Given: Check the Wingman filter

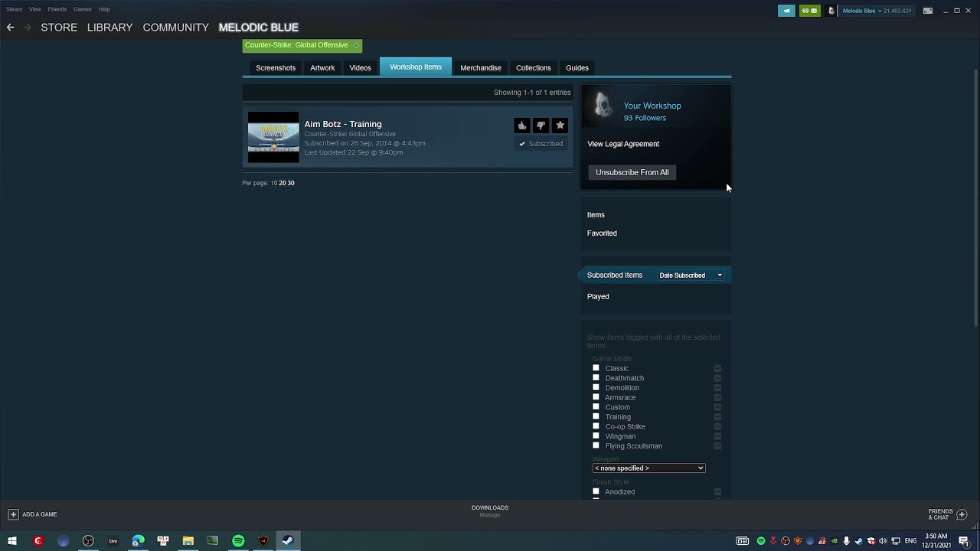Looking at the screenshot, I should tap(596, 436).
